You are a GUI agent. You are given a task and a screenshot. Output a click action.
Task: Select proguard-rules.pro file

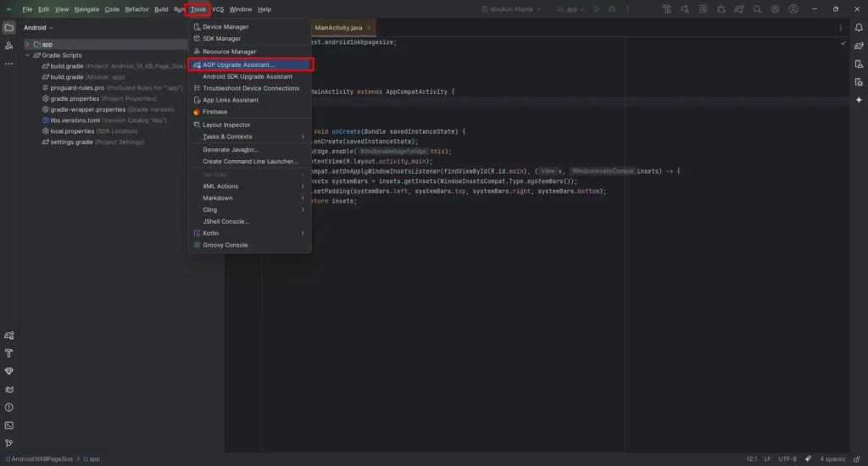(x=113, y=88)
